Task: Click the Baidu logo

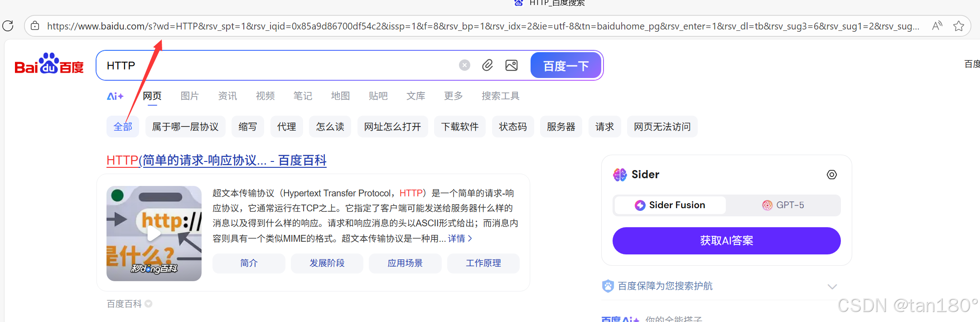Action: tap(49, 64)
